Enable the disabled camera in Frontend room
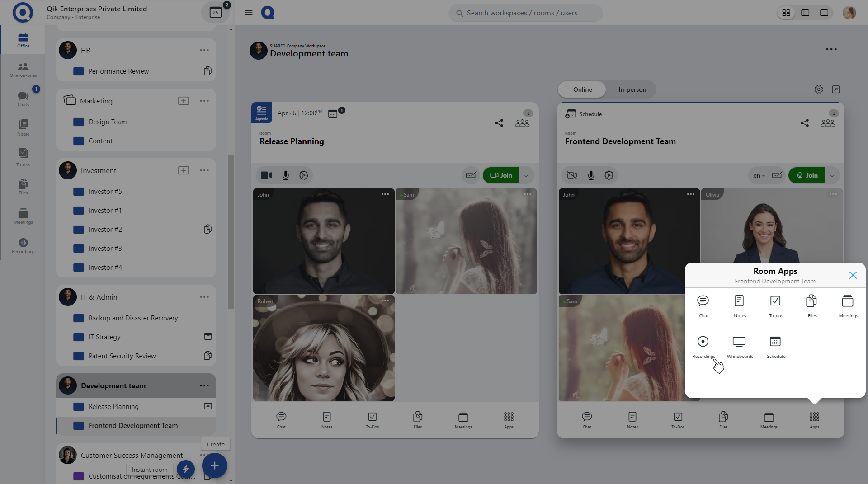868x484 pixels. click(572, 175)
